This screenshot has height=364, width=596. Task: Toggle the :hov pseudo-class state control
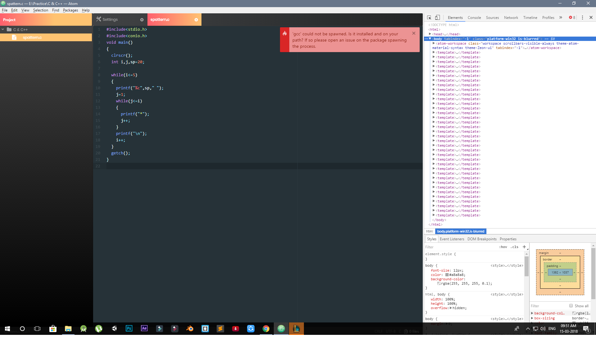point(503,247)
